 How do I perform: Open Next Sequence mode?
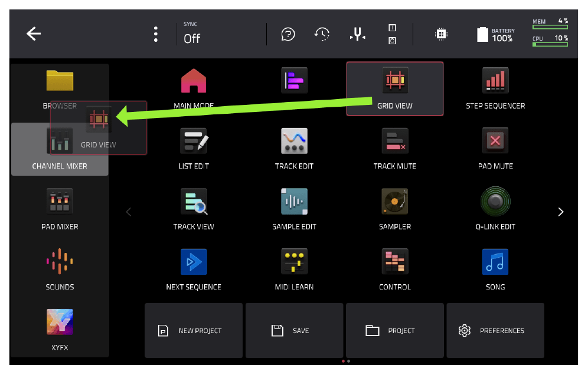(194, 269)
